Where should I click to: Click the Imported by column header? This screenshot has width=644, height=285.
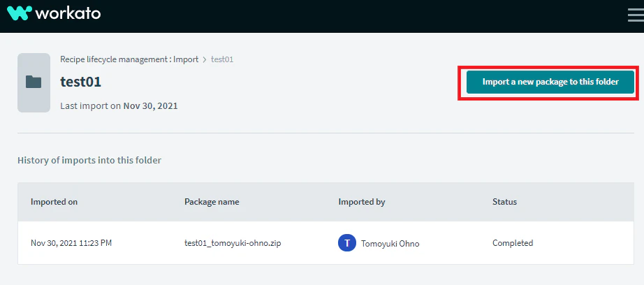point(362,202)
